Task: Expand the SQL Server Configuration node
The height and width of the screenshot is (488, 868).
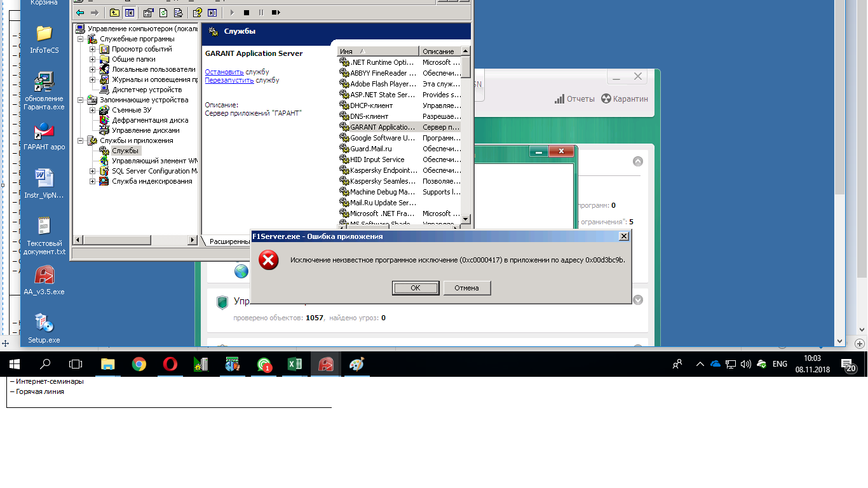Action: coord(93,171)
